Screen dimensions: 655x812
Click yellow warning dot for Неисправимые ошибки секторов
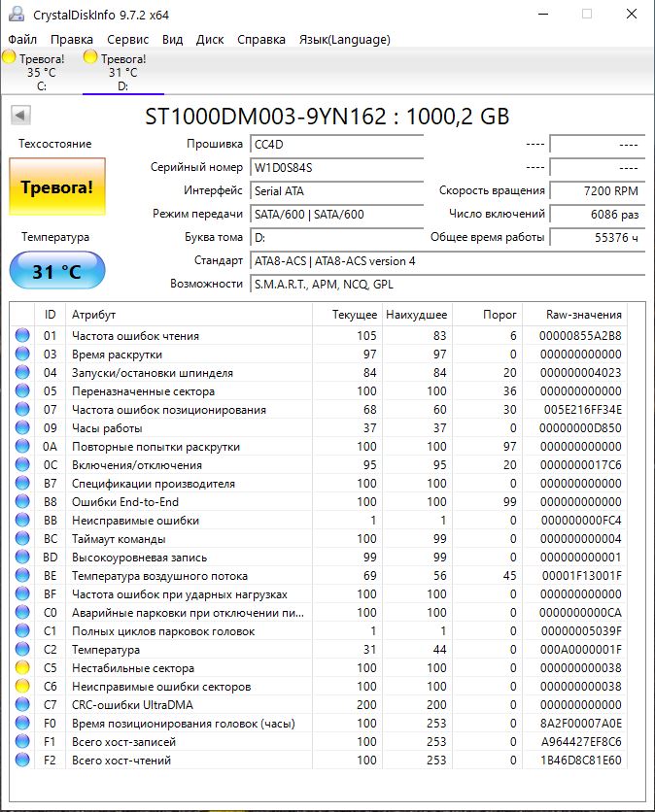[x=22, y=686]
